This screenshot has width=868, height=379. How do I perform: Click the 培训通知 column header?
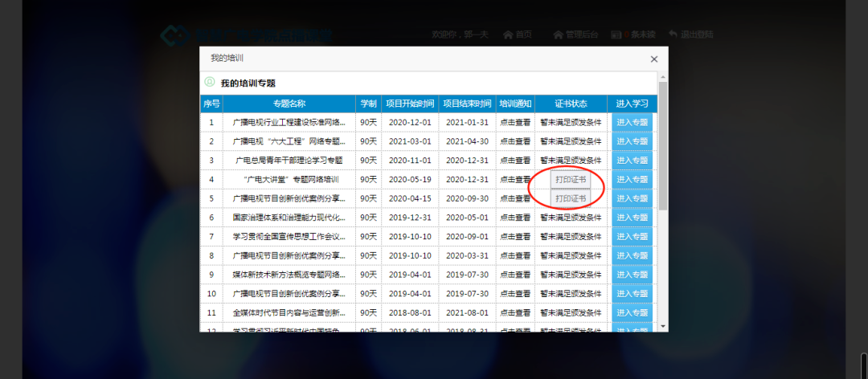(x=515, y=104)
